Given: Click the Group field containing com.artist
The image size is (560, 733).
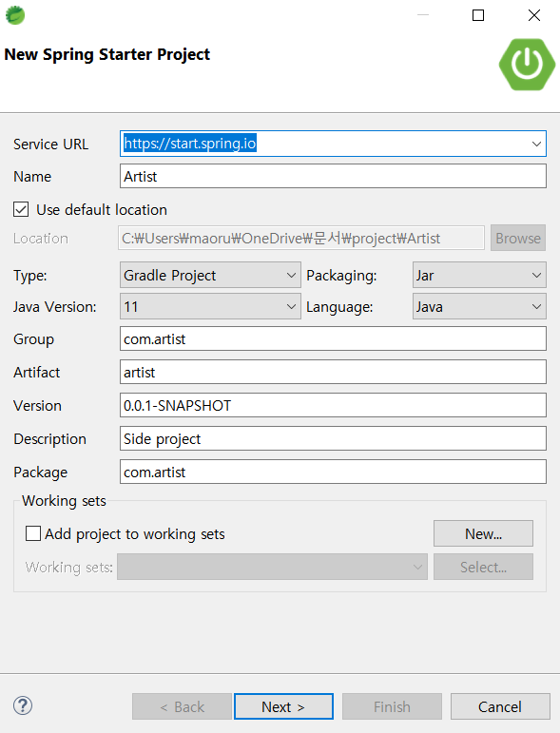Looking at the screenshot, I should pyautogui.click(x=333, y=338).
